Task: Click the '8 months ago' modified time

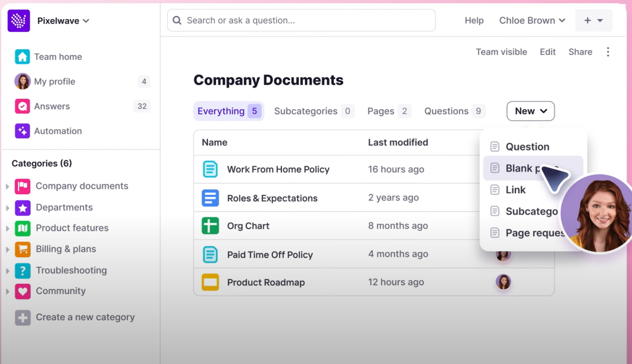Action: tap(398, 226)
